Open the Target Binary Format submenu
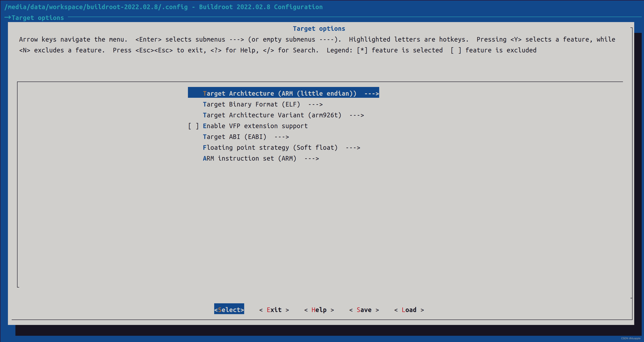 [x=251, y=104]
